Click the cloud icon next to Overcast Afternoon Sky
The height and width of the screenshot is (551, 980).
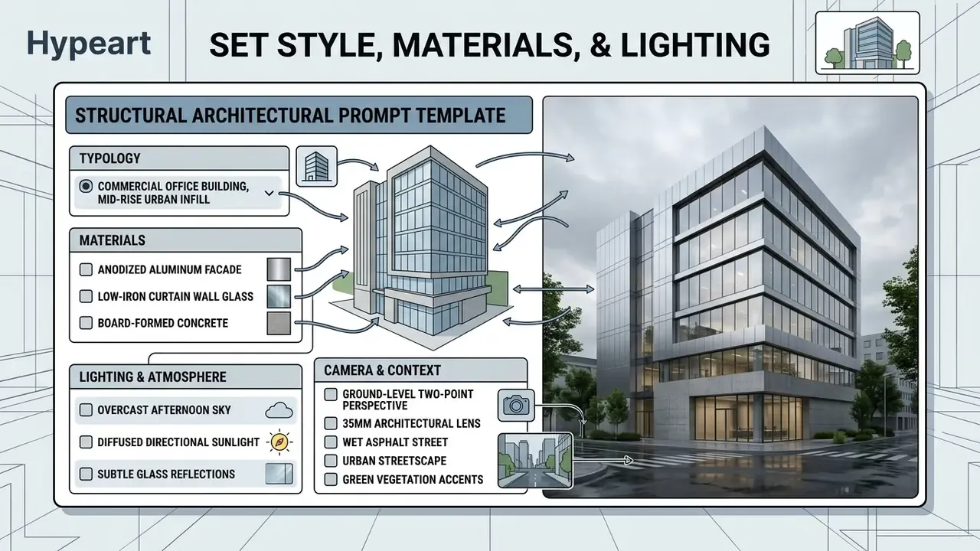[x=279, y=410]
